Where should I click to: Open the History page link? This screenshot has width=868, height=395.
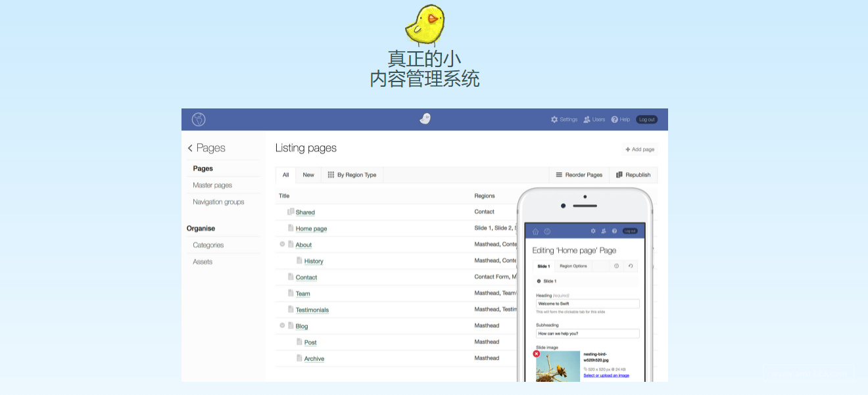click(x=314, y=261)
